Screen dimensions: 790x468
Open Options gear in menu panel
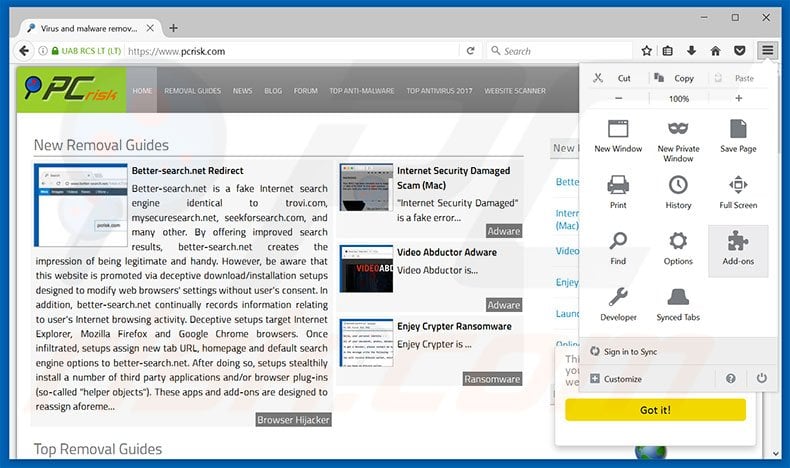678,250
